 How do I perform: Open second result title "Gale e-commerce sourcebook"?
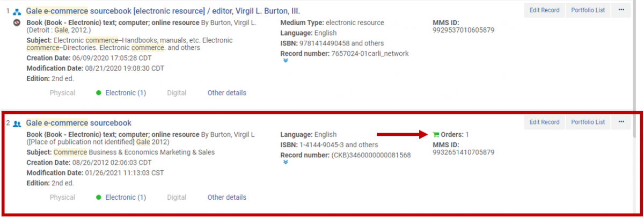(x=79, y=123)
